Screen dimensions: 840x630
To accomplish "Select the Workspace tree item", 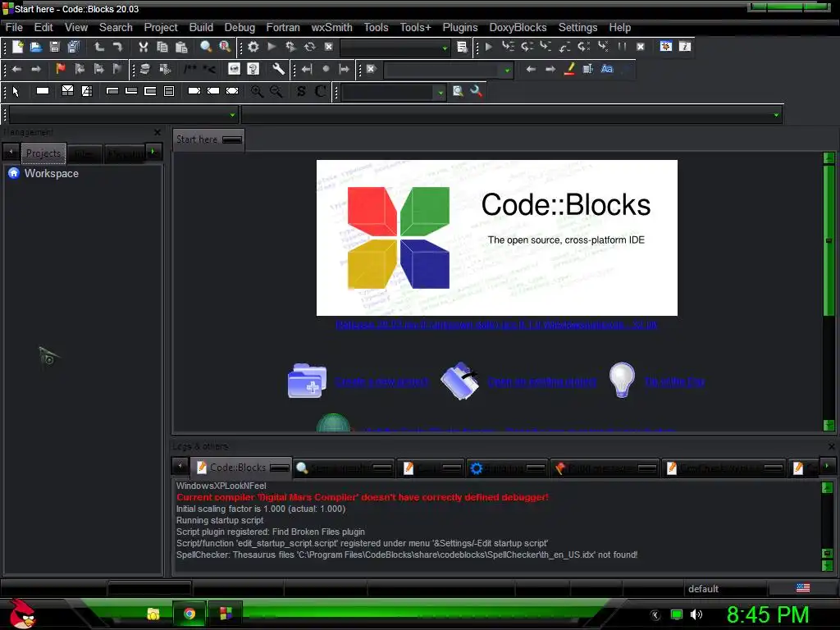I will pyautogui.click(x=52, y=174).
